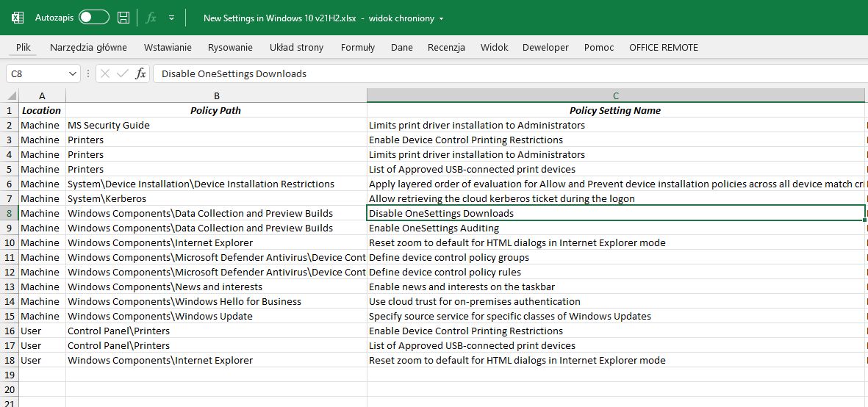Switch to the Formuły tab
The width and height of the screenshot is (868, 407).
click(358, 48)
